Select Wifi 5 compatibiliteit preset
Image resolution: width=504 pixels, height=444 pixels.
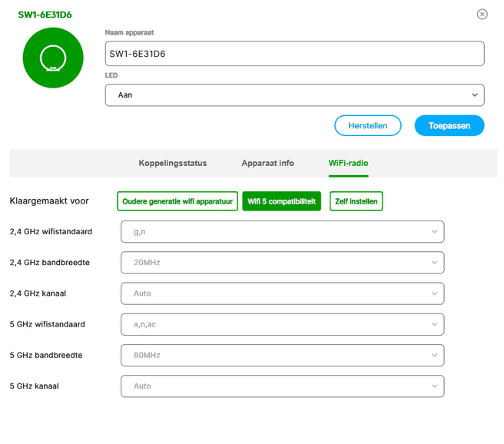(x=281, y=201)
